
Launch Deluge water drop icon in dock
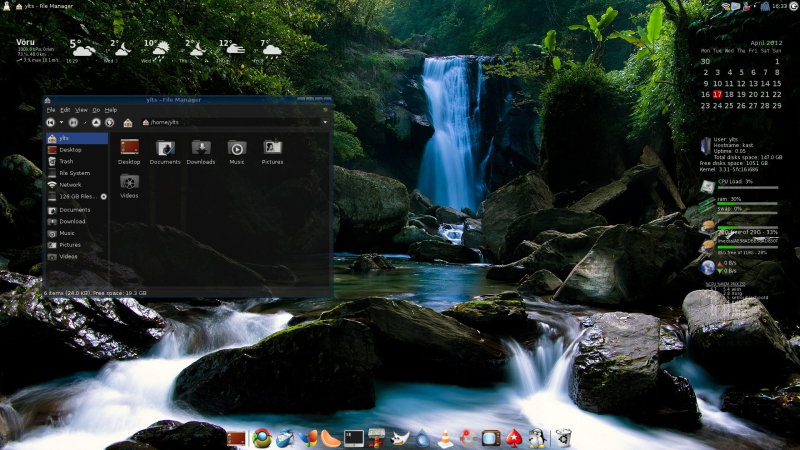pos(422,438)
